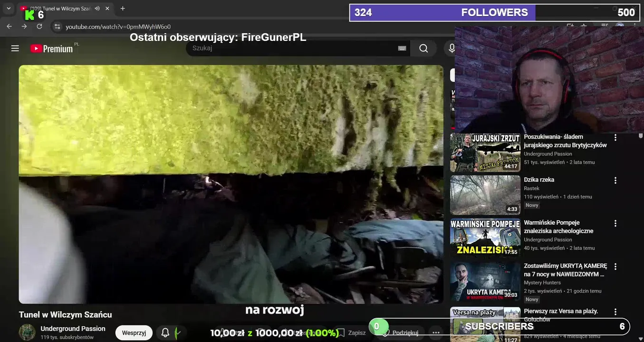The image size is (644, 342).
Task: Open options for the UKRYTĄ KAMERĘ video
Action: point(615,266)
